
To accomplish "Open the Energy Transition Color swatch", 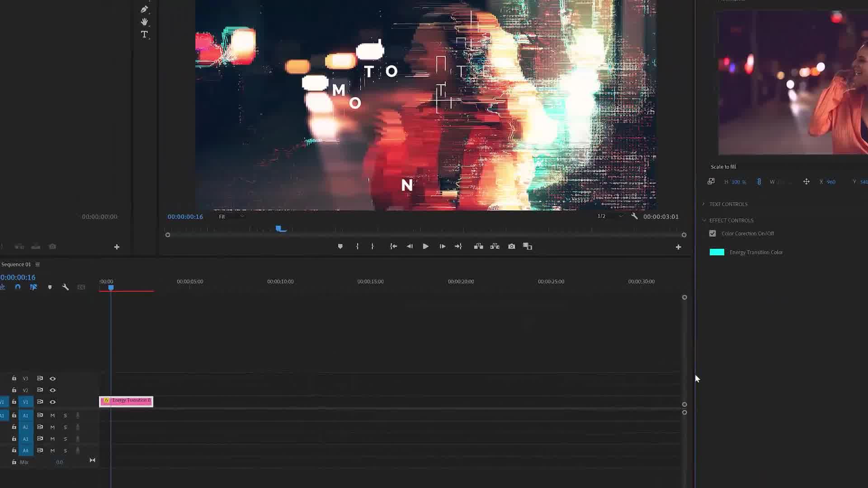I will pos(717,252).
